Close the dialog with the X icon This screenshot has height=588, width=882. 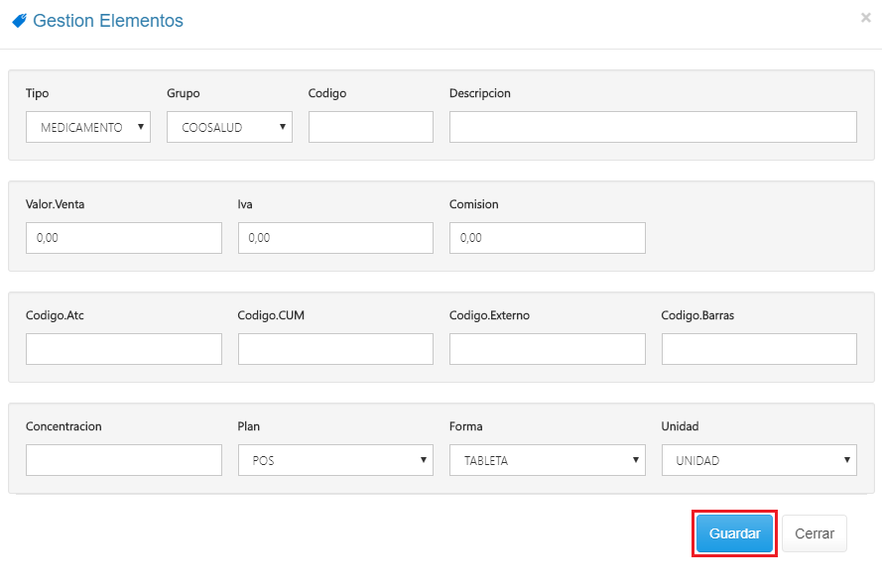click(x=865, y=18)
